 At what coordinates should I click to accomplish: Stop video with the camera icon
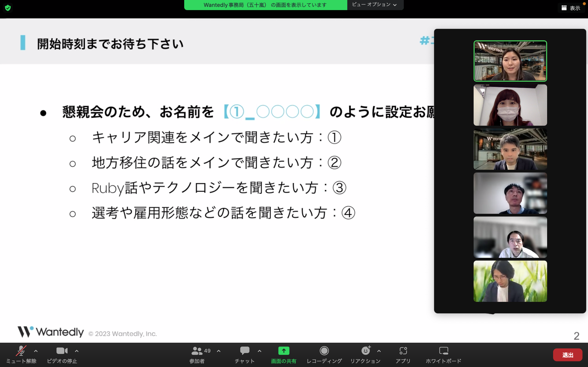[62, 351]
